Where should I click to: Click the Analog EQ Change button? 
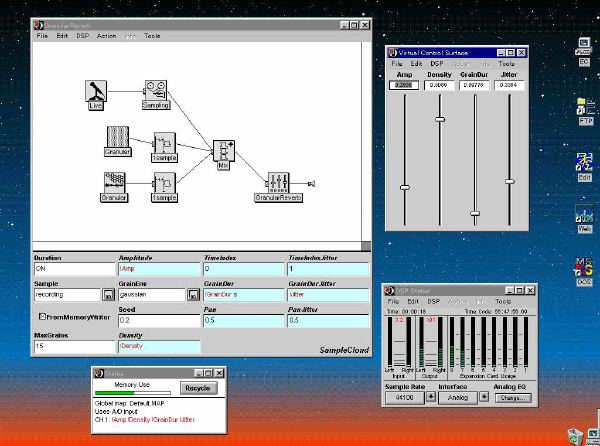coord(511,396)
